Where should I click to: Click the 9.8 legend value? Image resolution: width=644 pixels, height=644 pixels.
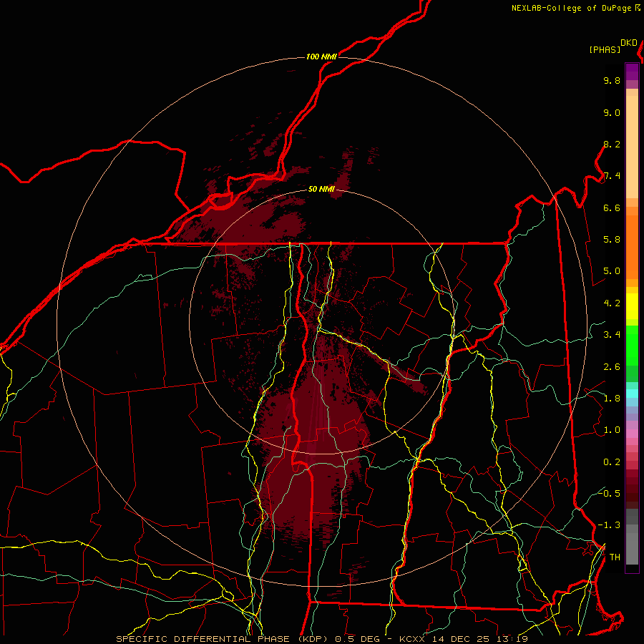coord(612,80)
